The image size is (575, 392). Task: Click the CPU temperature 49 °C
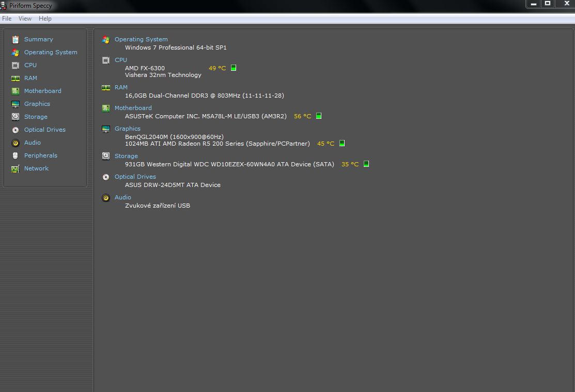click(217, 68)
